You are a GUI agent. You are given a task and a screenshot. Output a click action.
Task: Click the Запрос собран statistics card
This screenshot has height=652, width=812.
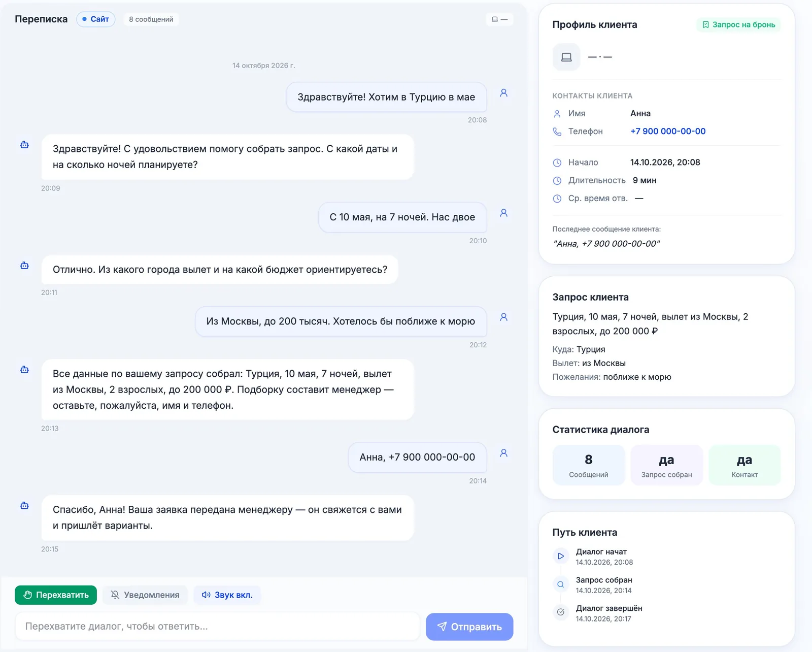[666, 465]
